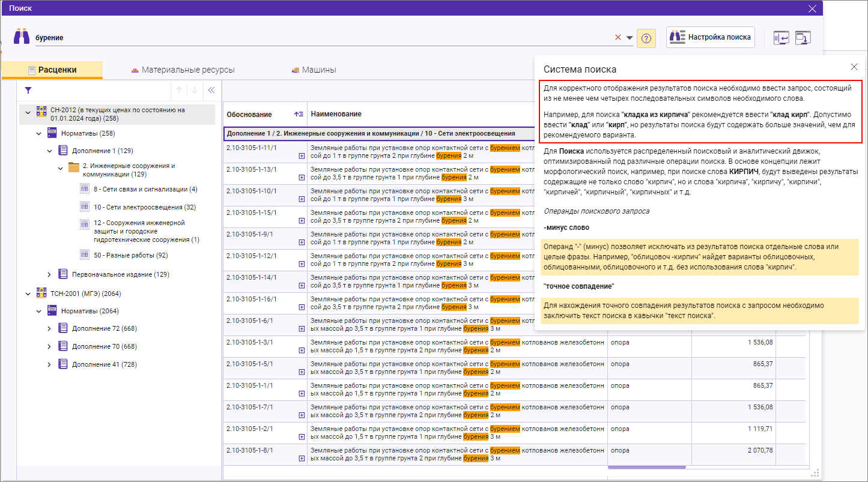This screenshot has width=868, height=482.
Task: Expand row 2.10-3105-1-8/1 with plus box
Action: pos(302,459)
